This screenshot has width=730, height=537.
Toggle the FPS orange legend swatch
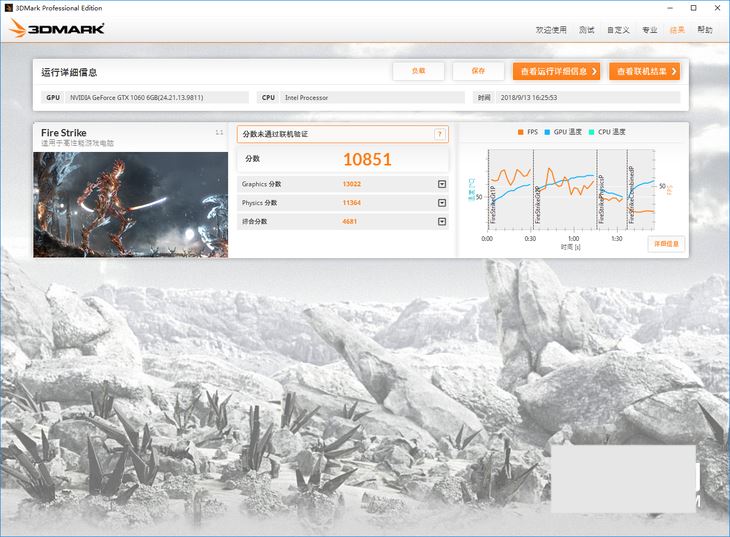click(x=520, y=132)
